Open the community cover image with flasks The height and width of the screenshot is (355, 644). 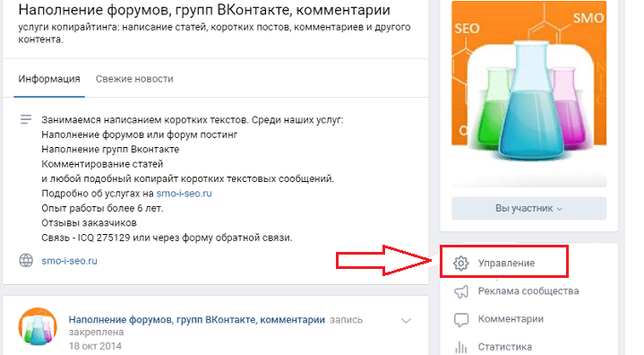pyautogui.click(x=529, y=93)
